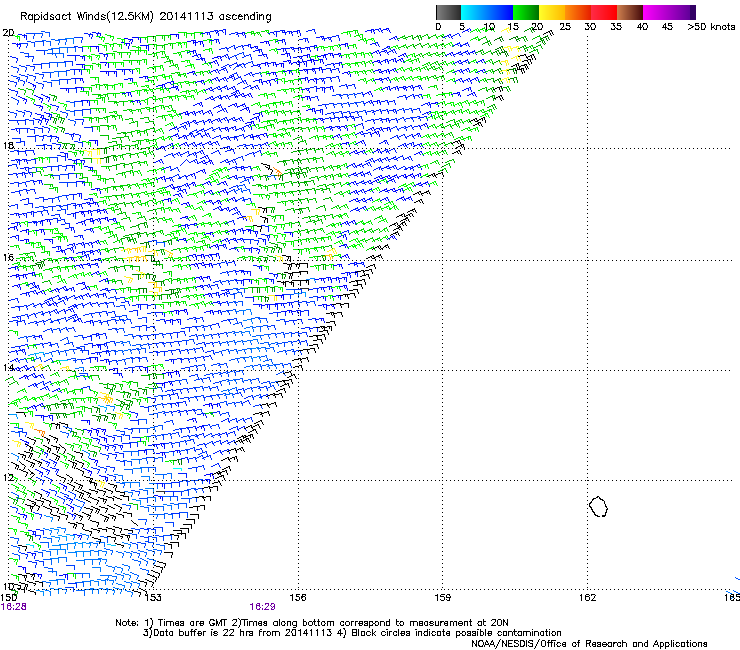Image resolution: width=740 pixels, height=650 pixels.
Task: Click the chart title "Rapidsact Winds(12.5KM) 20141113 ascending"
Action: click(146, 17)
